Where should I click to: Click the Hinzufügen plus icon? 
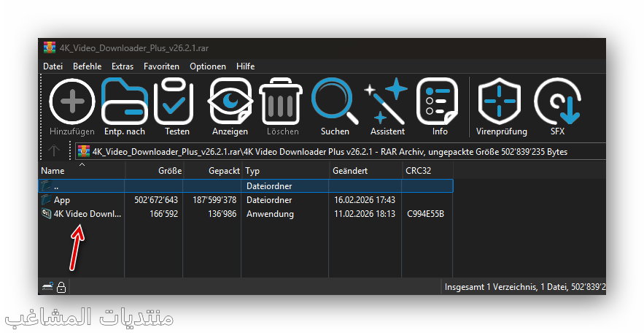click(x=72, y=101)
